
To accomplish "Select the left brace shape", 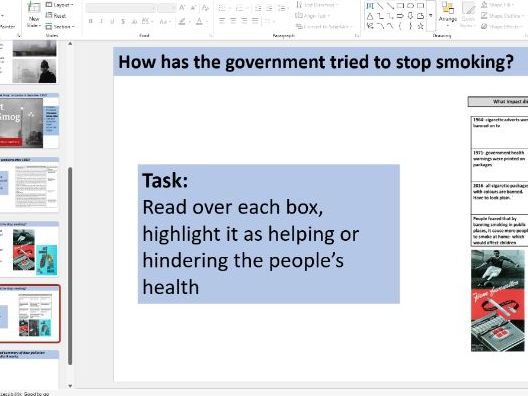I will (x=400, y=26).
